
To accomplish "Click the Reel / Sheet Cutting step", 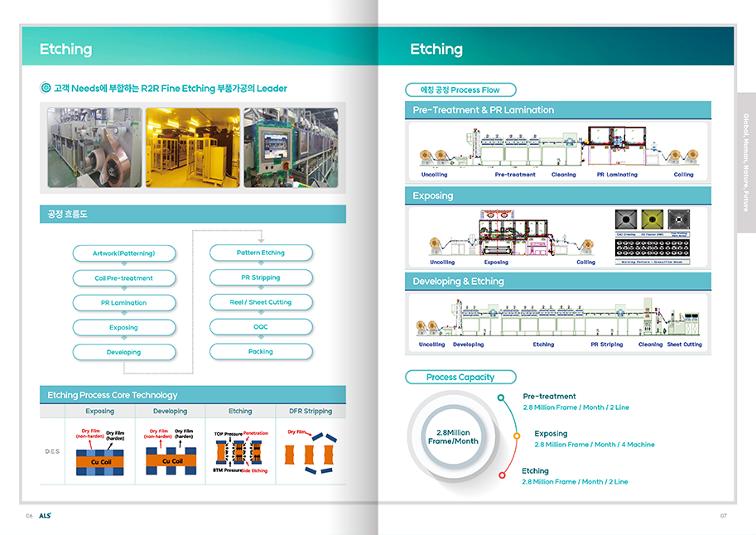I will 261,302.
